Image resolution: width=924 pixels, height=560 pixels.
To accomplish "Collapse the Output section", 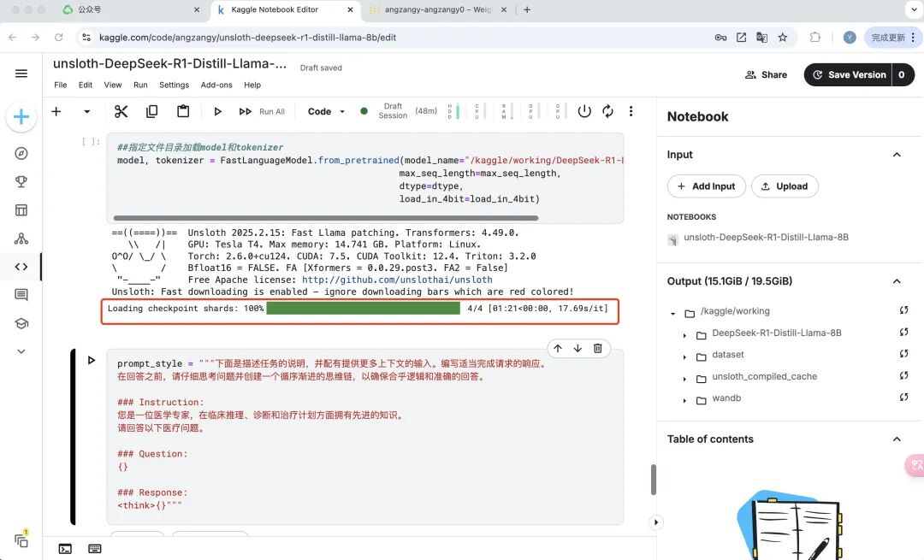I will pos(897,281).
